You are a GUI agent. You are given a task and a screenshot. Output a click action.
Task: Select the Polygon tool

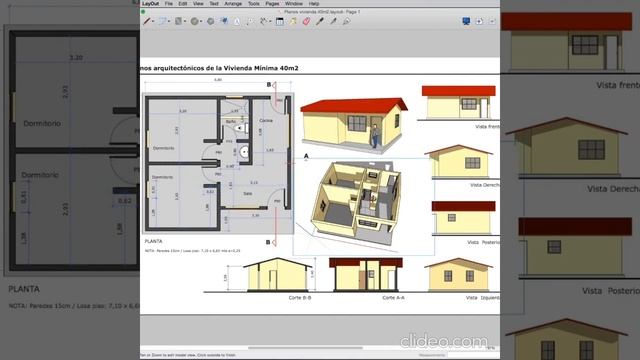click(210, 21)
